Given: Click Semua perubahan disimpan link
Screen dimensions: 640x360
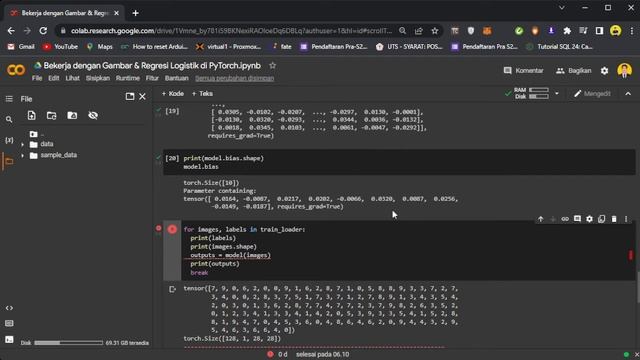Looking at the screenshot, I should pos(235,78).
